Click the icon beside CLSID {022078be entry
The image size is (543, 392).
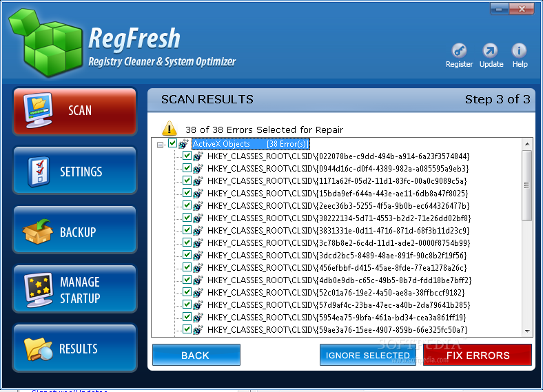(x=198, y=156)
